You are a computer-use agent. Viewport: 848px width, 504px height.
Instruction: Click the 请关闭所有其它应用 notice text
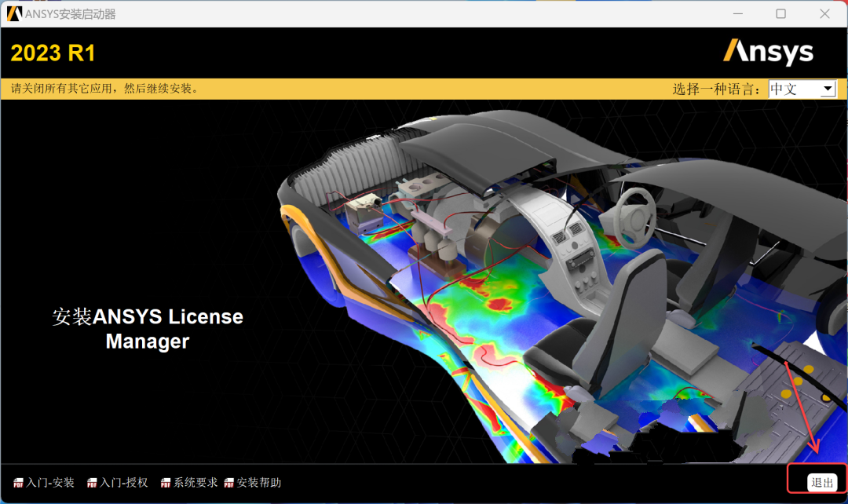(x=105, y=89)
